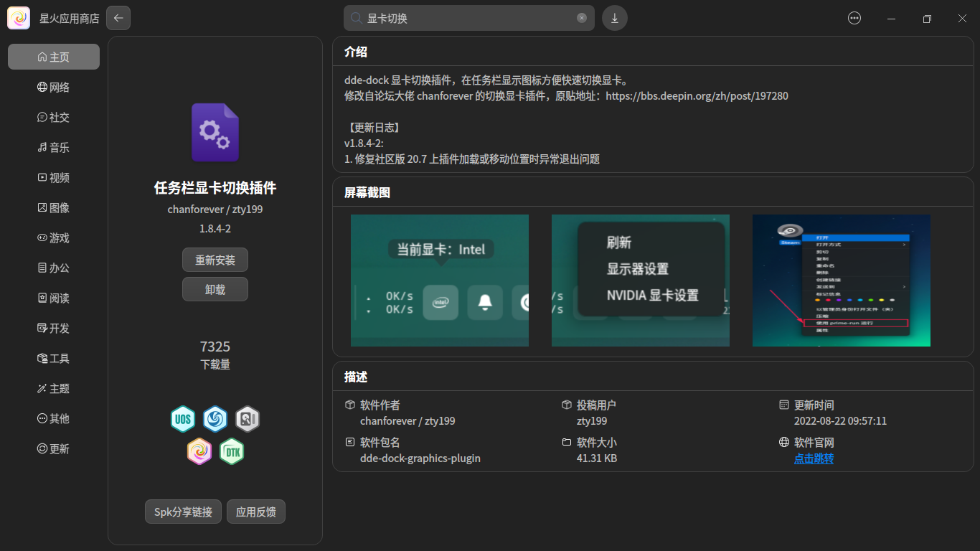Open the 其他 category
Viewport: 980px width, 551px height.
[x=54, y=418]
